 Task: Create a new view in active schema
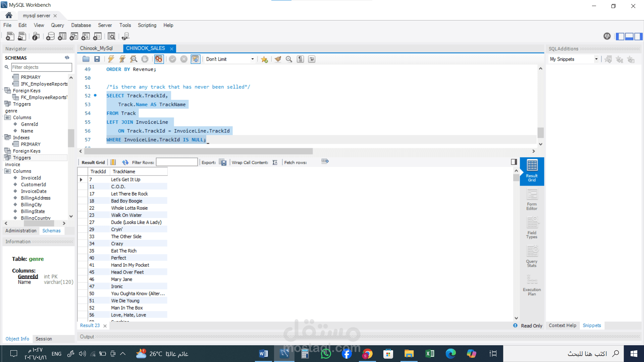(74, 36)
